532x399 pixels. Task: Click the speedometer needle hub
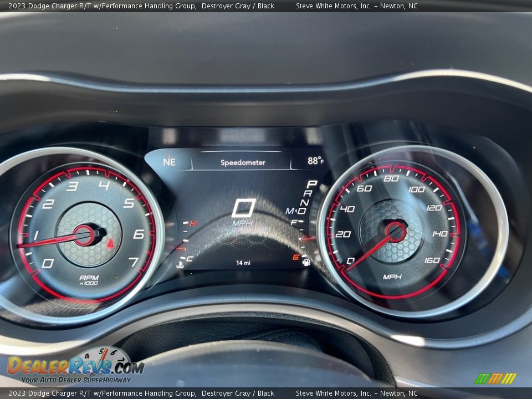click(x=395, y=232)
